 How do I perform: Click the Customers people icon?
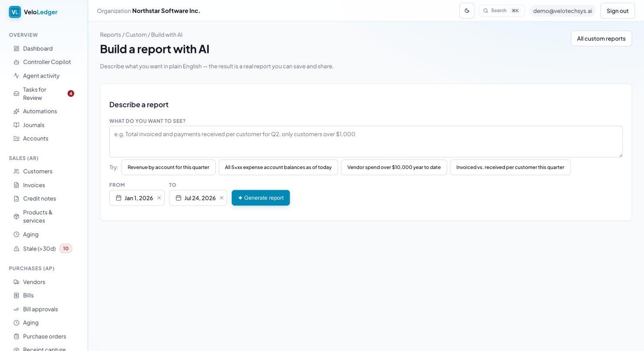tap(17, 171)
